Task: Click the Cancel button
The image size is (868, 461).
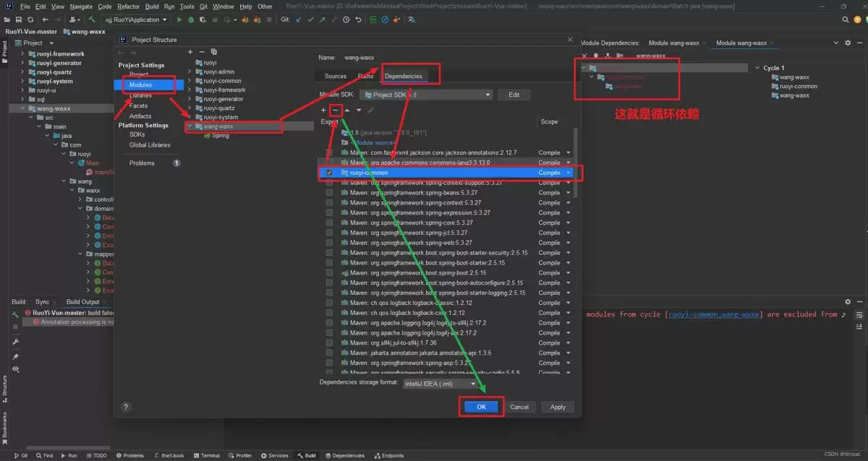Action: (519, 407)
